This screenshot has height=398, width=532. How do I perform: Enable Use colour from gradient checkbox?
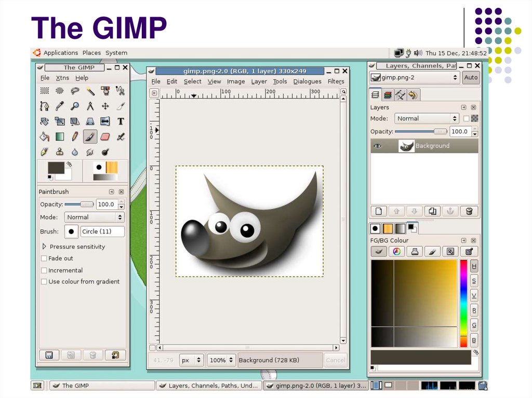point(44,281)
